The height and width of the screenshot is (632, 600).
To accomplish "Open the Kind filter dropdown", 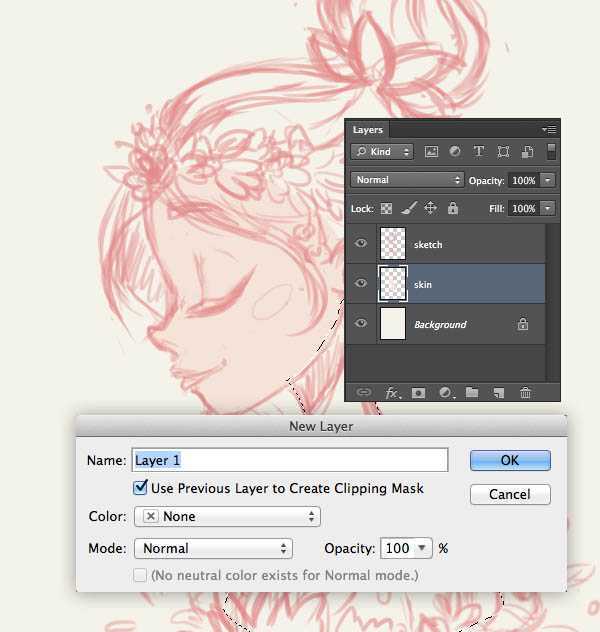I will 382,152.
